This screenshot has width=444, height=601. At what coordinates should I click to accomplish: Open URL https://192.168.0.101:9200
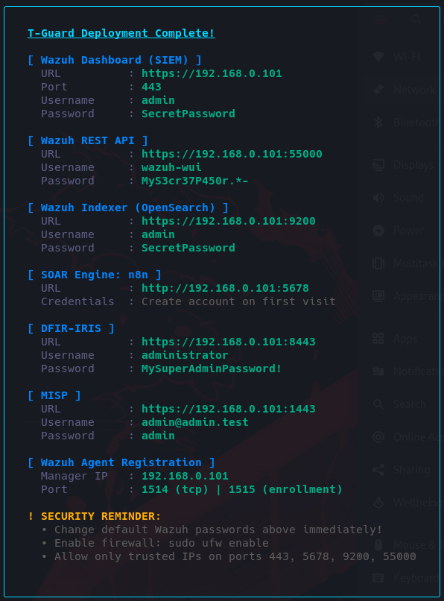coord(229,221)
